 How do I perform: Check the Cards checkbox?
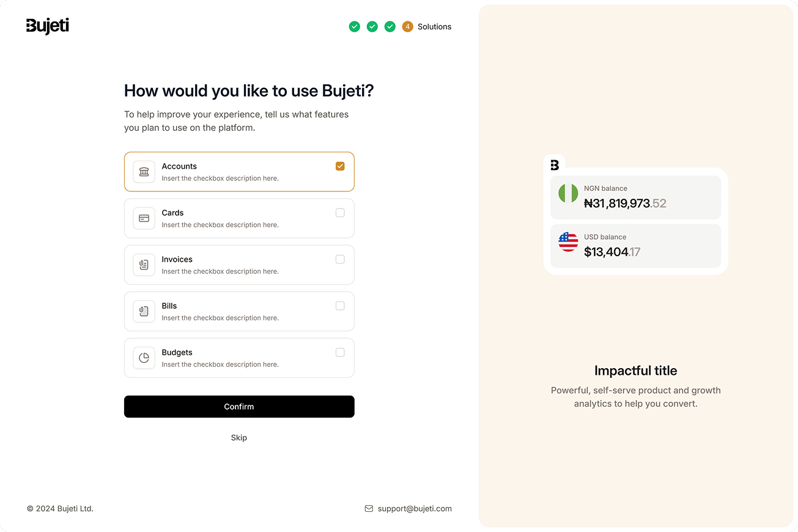[340, 213]
